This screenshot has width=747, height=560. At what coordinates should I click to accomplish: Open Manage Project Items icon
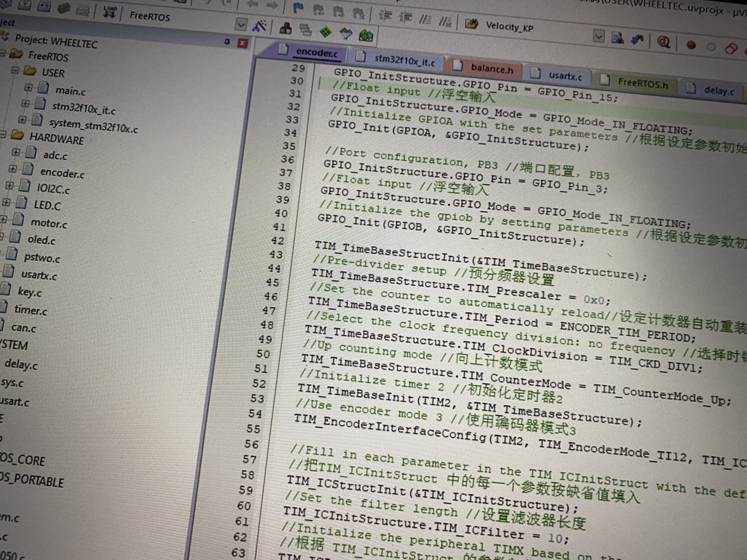pos(286,28)
